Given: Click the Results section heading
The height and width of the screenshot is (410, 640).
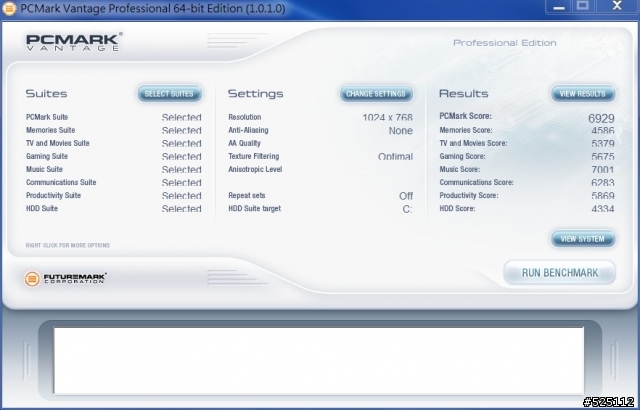Looking at the screenshot, I should 464,93.
